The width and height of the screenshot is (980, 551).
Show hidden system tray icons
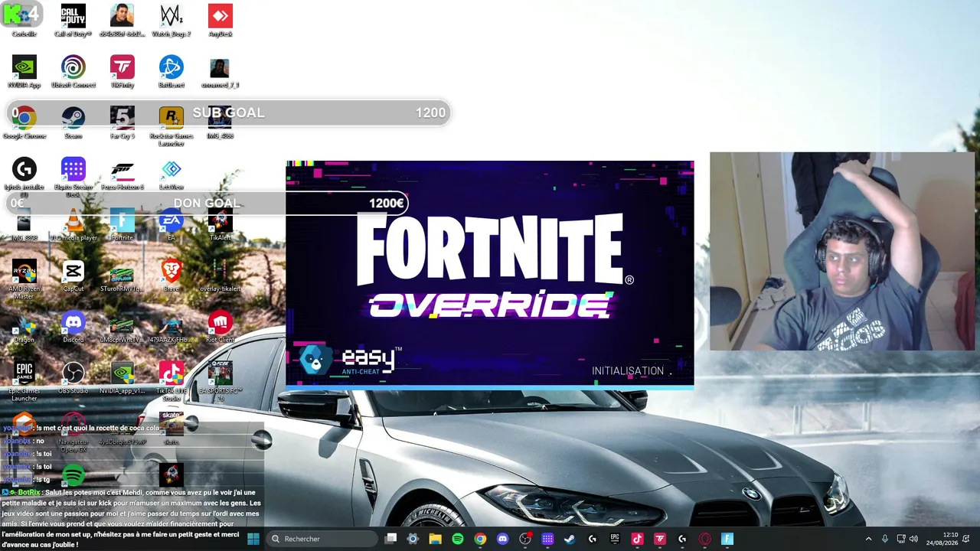click(x=868, y=539)
